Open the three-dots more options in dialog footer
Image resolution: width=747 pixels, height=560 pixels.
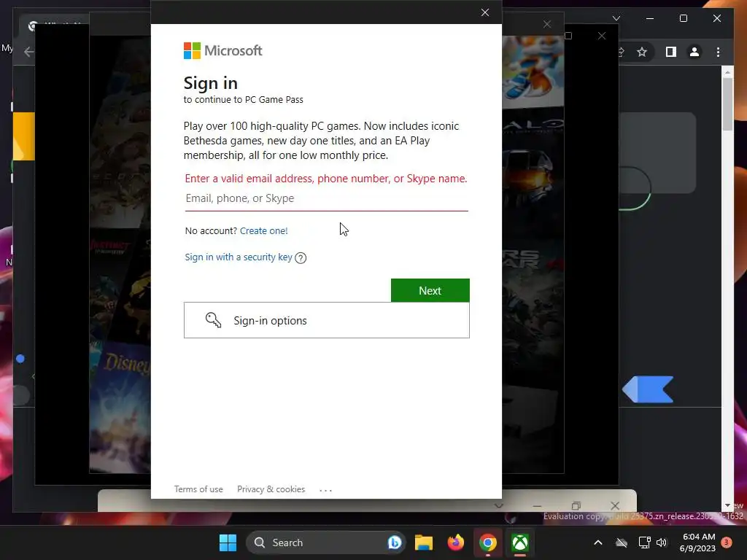point(325,489)
